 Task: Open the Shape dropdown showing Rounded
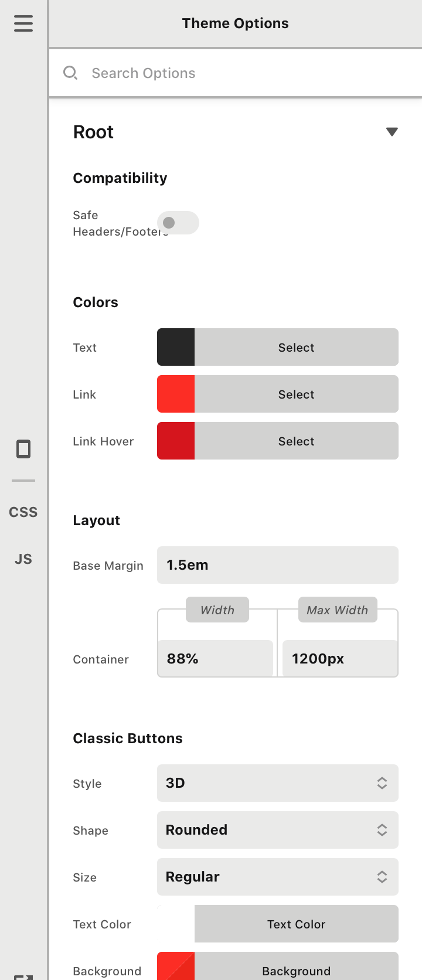click(278, 830)
